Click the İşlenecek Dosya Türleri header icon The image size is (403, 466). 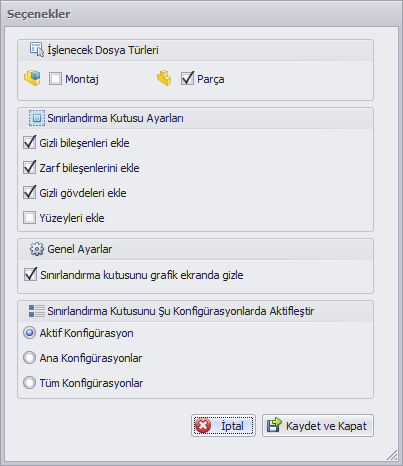(37, 50)
